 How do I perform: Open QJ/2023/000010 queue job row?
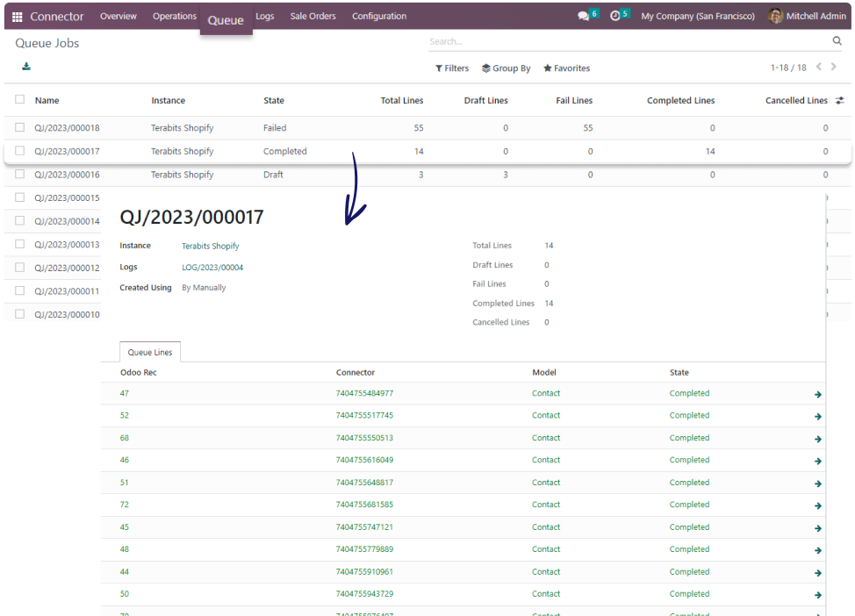(67, 314)
